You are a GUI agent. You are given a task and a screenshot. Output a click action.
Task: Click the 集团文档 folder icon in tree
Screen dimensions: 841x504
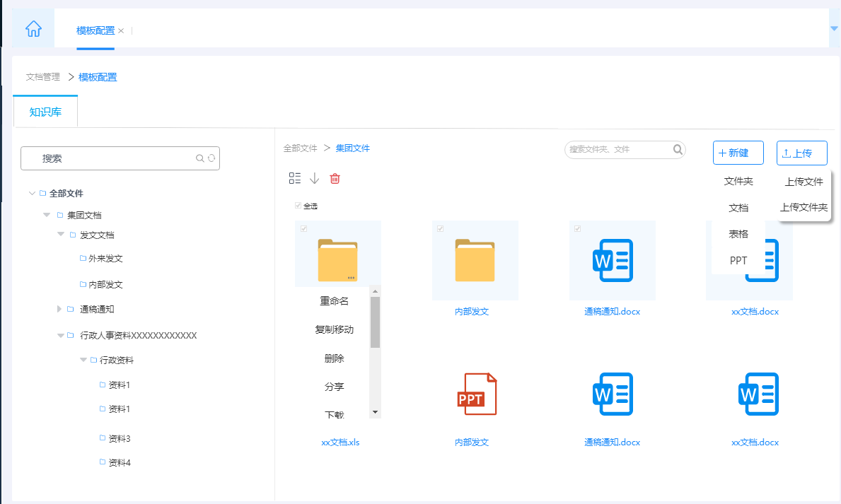tap(60, 215)
